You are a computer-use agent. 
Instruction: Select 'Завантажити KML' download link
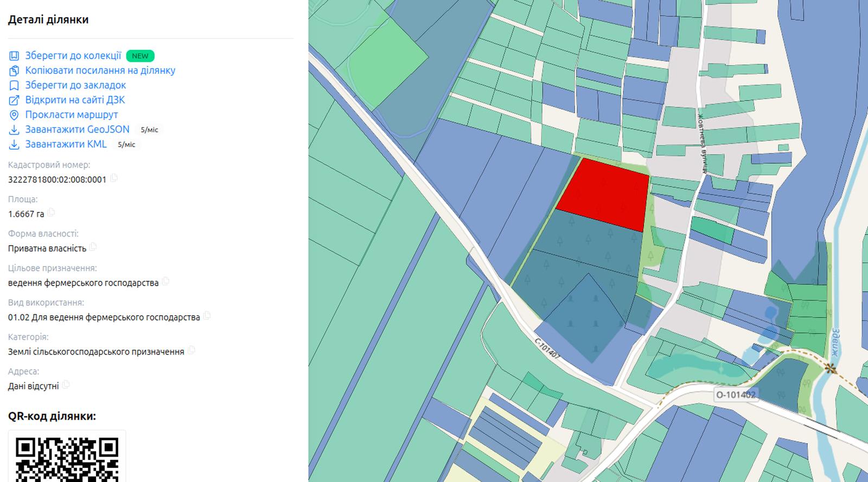click(x=66, y=144)
